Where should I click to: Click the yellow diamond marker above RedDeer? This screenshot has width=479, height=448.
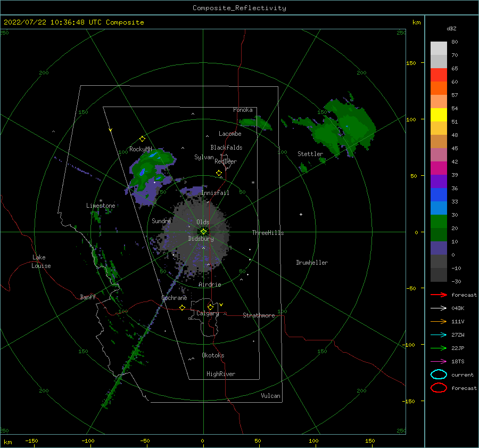219,173
